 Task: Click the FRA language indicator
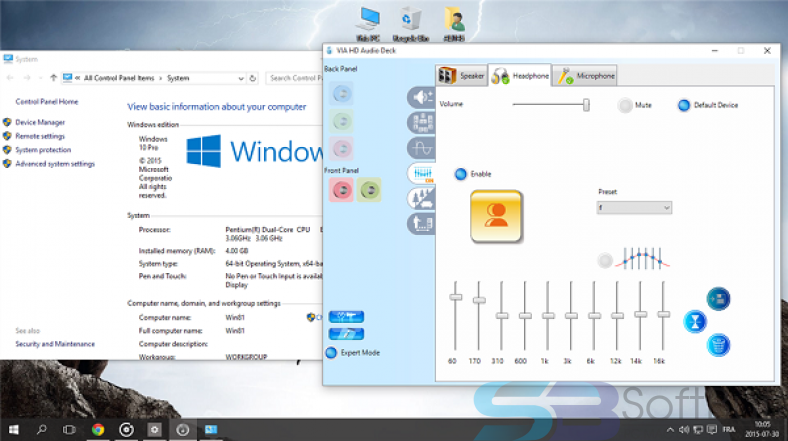click(729, 429)
